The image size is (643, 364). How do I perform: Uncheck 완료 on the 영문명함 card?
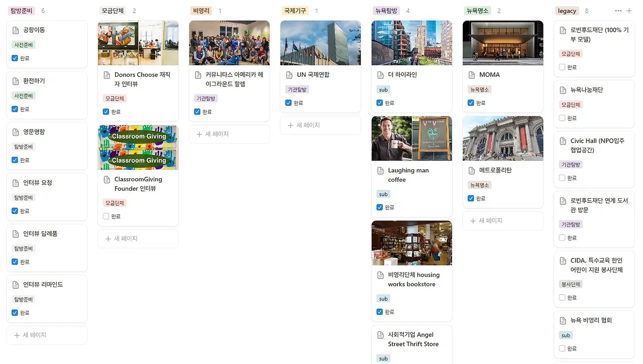pos(15,160)
